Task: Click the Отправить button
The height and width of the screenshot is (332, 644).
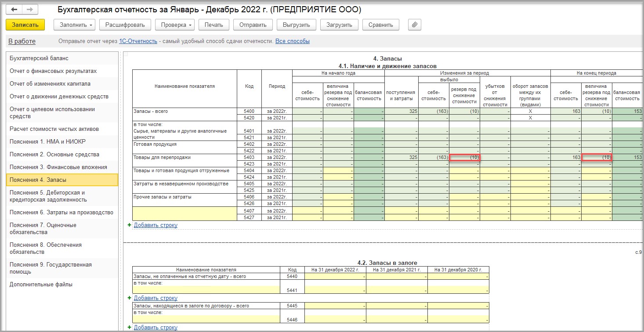Action: [253, 25]
